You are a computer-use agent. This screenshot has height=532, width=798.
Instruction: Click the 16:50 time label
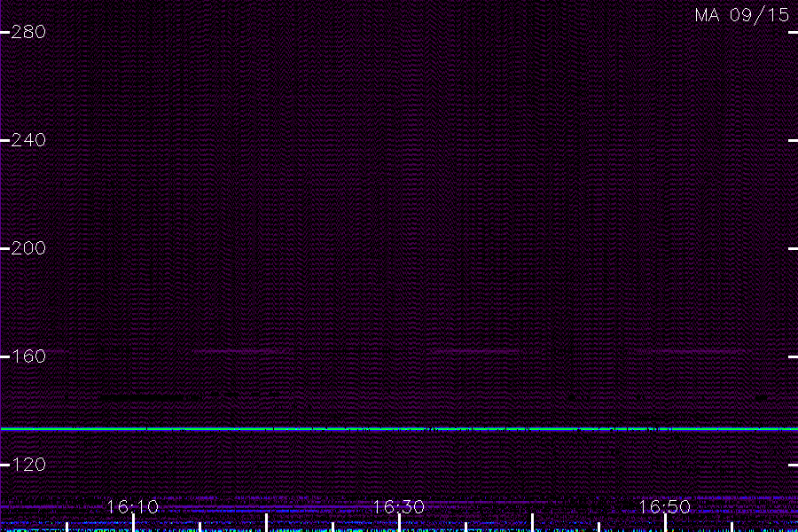pyautogui.click(x=665, y=506)
